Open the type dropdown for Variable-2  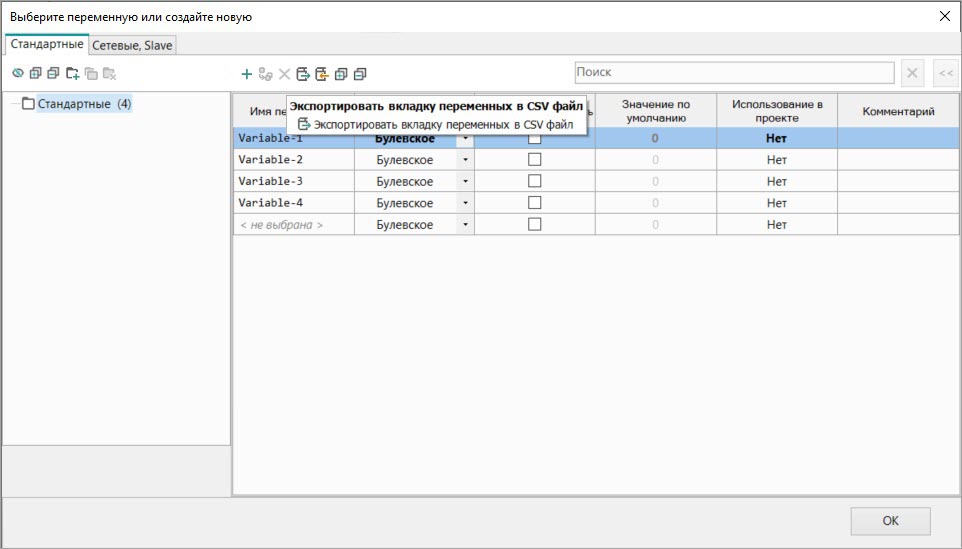pos(465,160)
